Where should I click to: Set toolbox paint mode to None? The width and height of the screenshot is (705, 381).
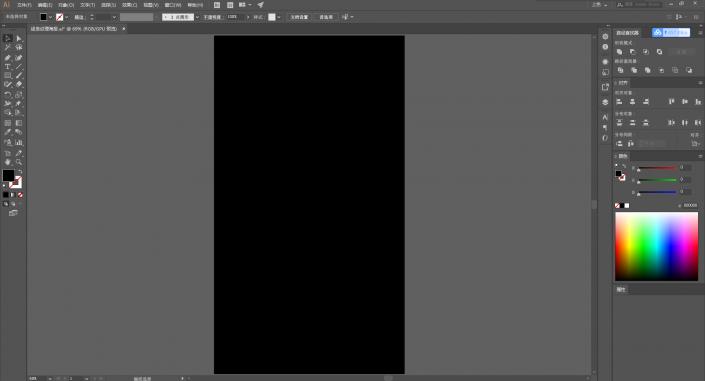tap(20, 195)
